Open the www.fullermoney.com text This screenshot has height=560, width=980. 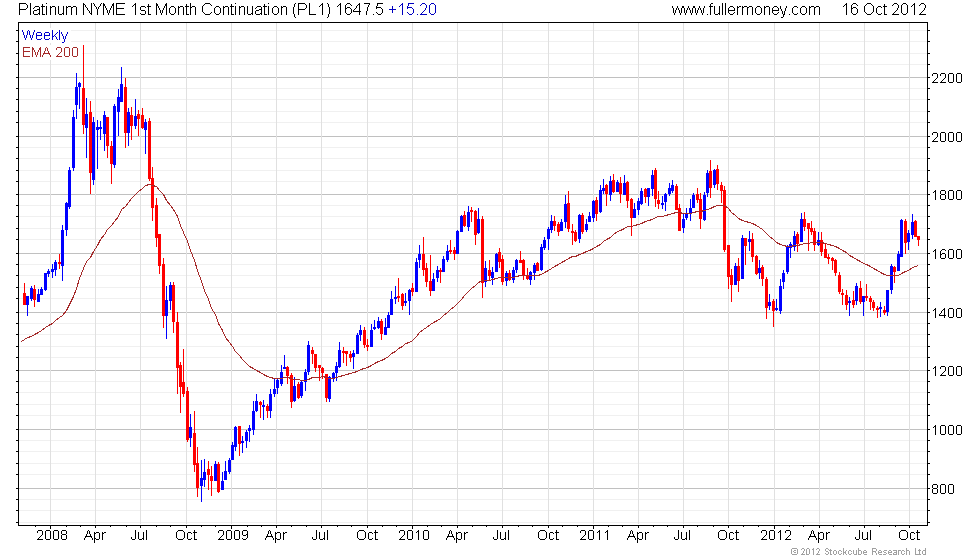click(746, 10)
